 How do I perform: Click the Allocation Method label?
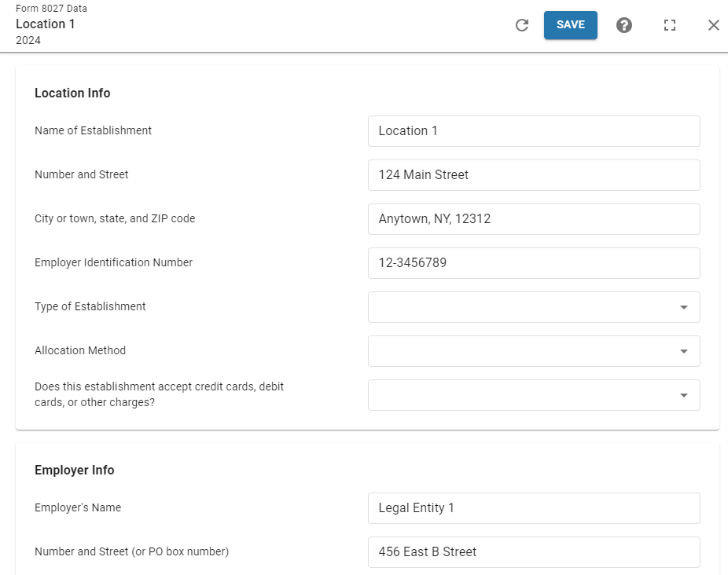coord(80,350)
